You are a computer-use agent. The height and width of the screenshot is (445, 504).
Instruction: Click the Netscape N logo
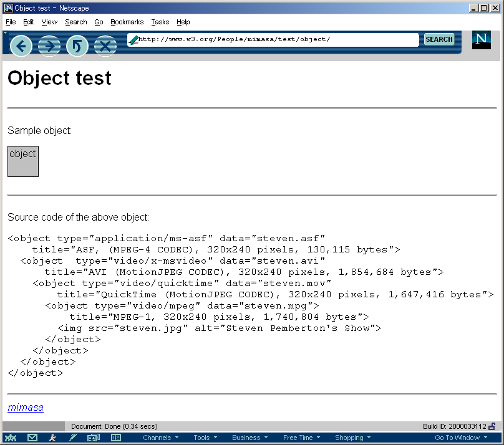tap(481, 40)
